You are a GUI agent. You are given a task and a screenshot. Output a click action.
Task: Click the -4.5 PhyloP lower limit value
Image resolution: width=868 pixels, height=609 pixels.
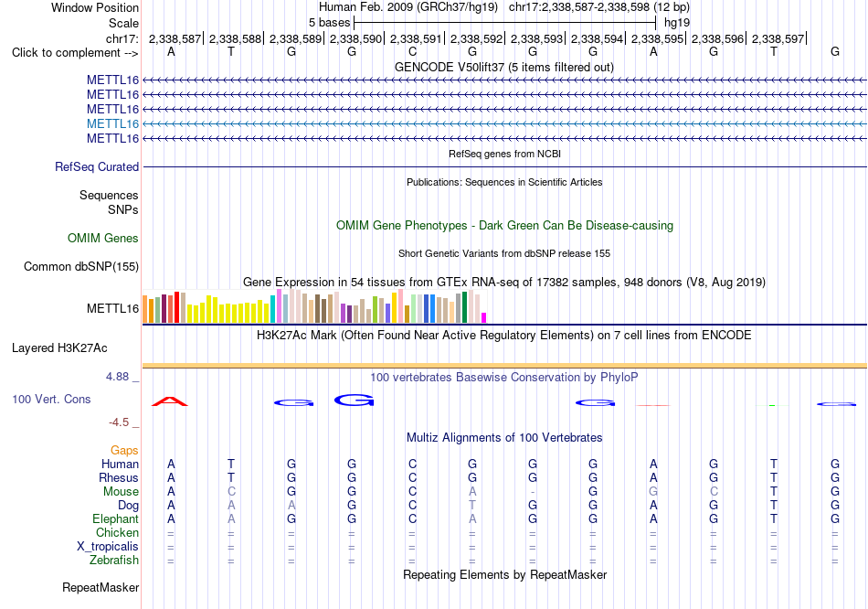(x=119, y=422)
